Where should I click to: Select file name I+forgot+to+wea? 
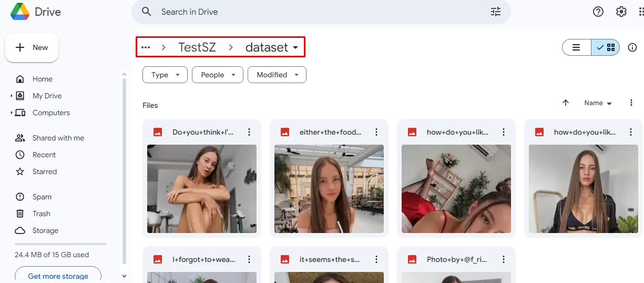point(204,259)
